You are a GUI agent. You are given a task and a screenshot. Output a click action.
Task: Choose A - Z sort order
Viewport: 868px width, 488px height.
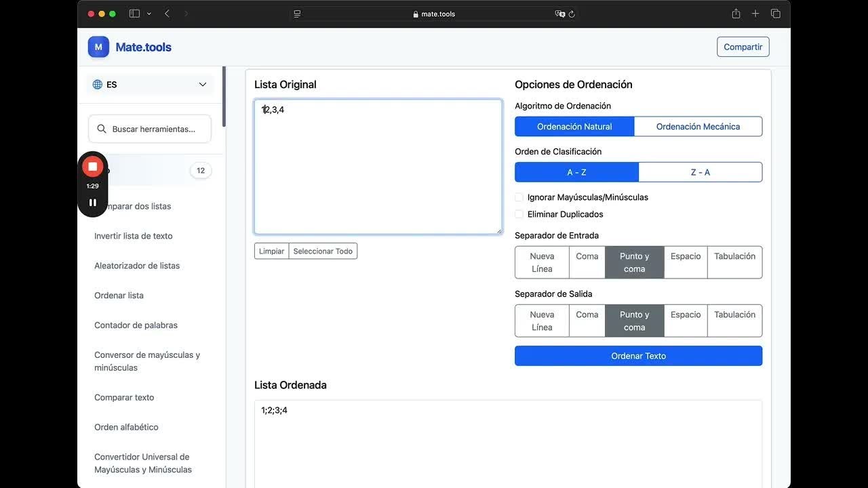(x=577, y=172)
